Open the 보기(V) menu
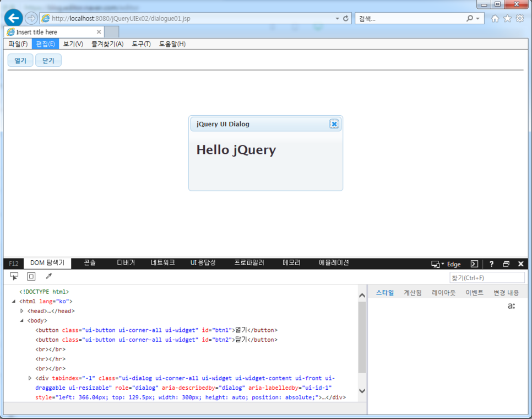 pyautogui.click(x=73, y=44)
